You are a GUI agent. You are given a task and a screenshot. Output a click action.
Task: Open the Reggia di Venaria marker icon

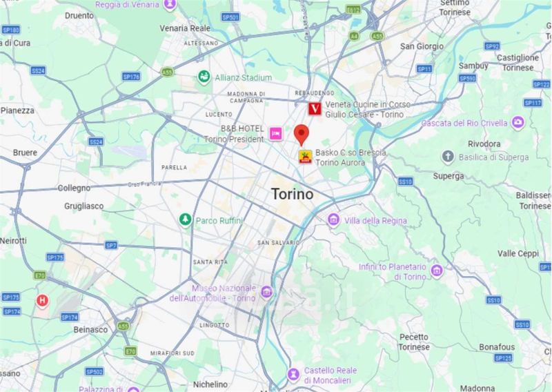tap(170, 4)
